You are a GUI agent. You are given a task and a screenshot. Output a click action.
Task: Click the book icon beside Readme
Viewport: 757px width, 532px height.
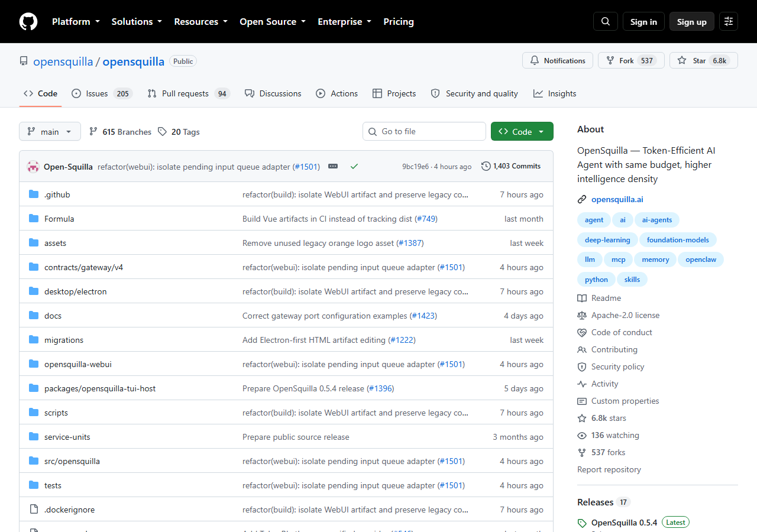582,298
